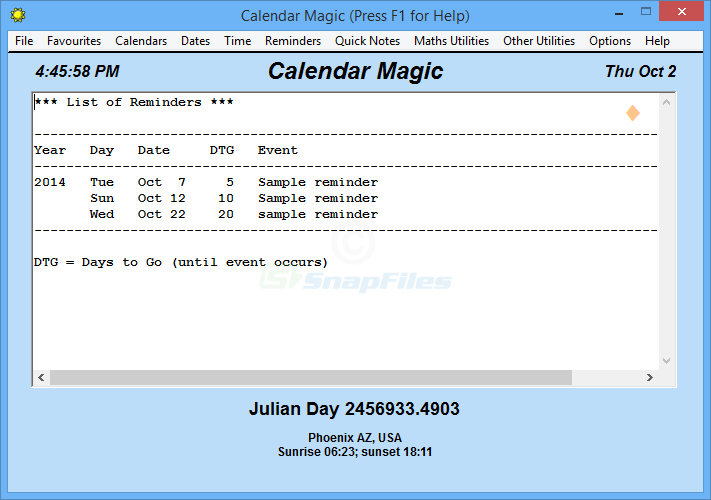The width and height of the screenshot is (711, 500).
Task: Open the Time menu
Action: [x=238, y=41]
